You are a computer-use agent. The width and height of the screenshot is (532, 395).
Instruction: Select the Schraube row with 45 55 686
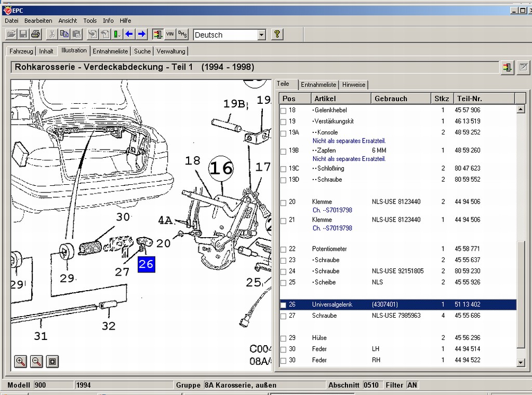click(x=398, y=316)
